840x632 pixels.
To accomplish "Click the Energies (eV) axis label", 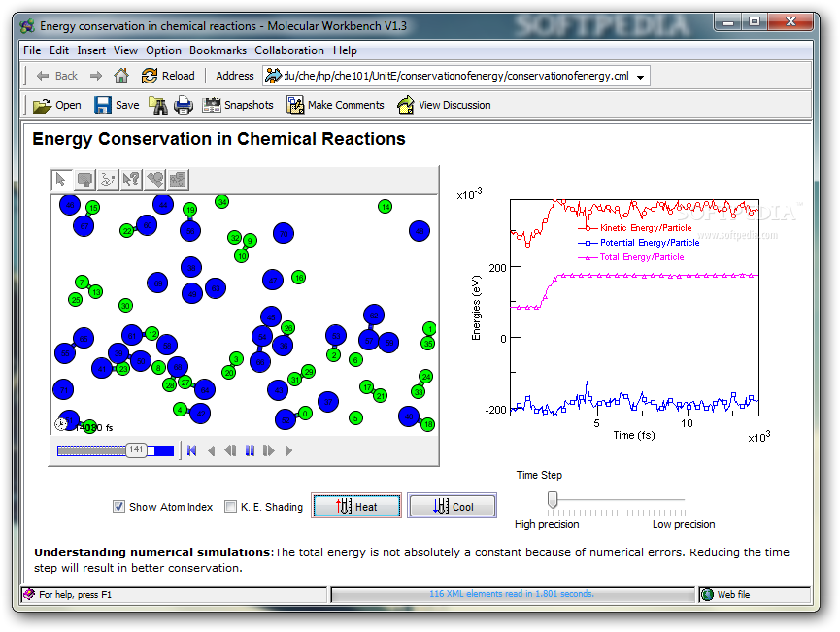I will pyautogui.click(x=476, y=308).
